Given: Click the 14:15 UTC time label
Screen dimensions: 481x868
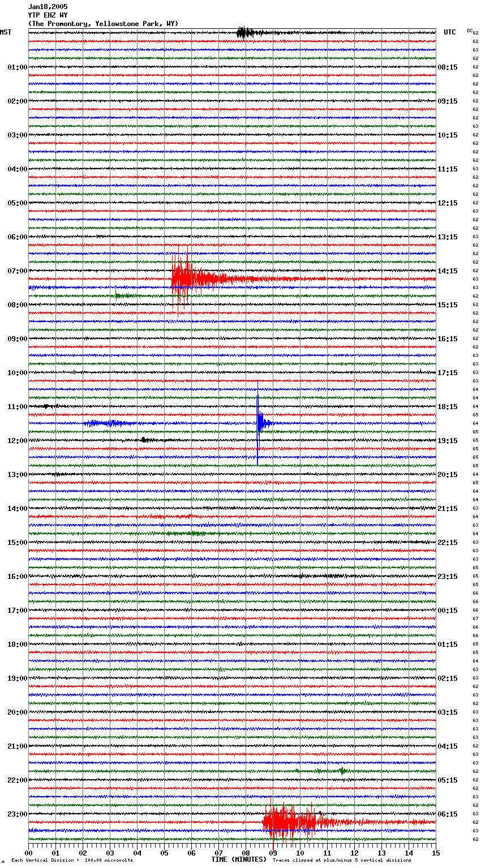Looking at the screenshot, I should click(448, 271).
